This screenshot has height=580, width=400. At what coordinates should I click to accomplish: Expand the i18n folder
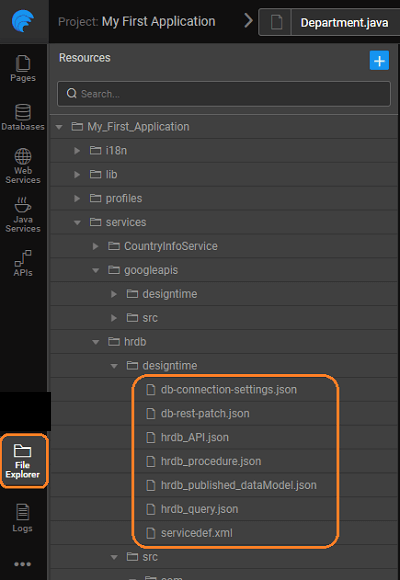coord(77,151)
